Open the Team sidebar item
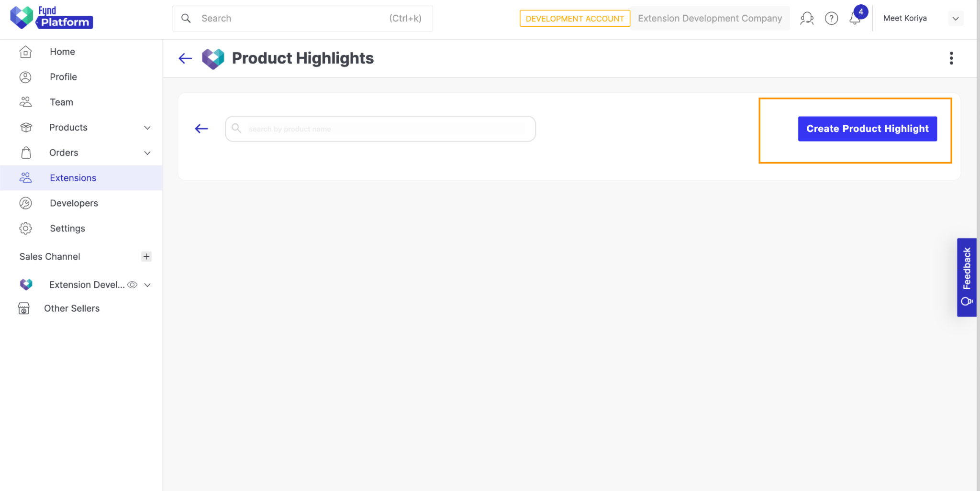Viewport: 980px width, 491px height. pos(81,102)
